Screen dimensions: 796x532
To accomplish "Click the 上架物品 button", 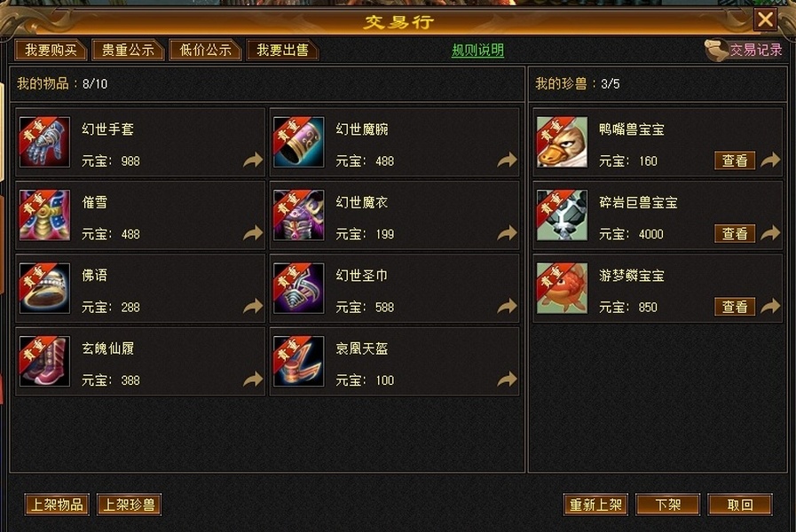I will click(57, 505).
